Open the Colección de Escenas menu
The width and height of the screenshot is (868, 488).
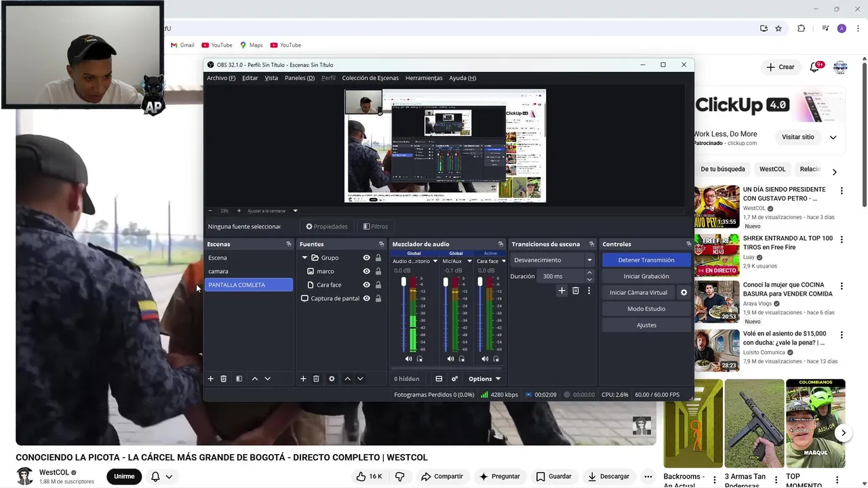370,78
